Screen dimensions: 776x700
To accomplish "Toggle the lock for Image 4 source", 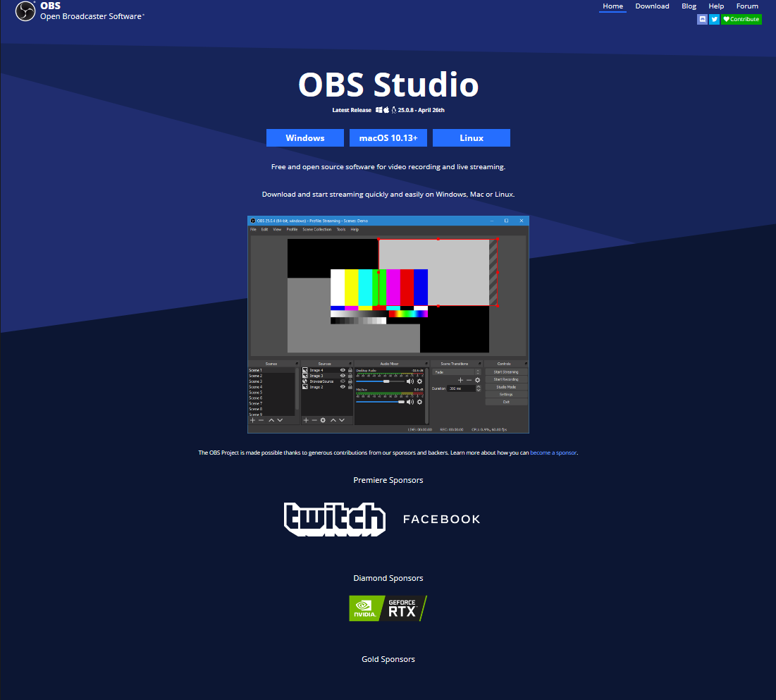I will click(350, 370).
